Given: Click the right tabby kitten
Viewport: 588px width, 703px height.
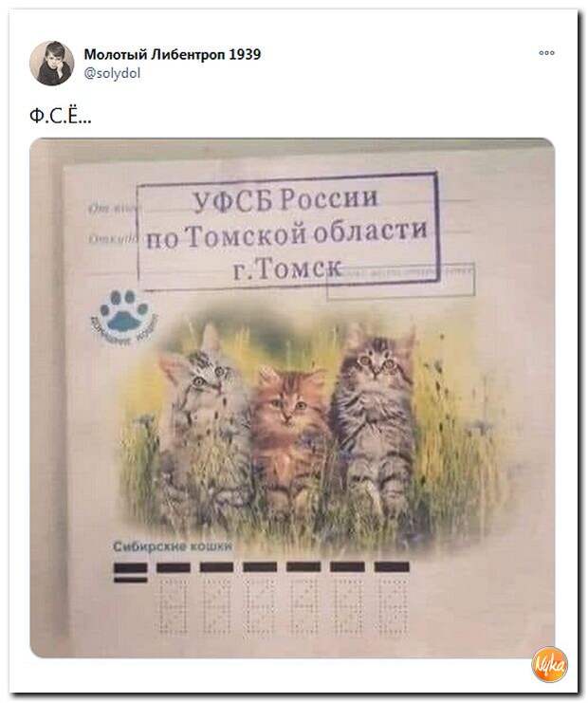Looking at the screenshot, I should pos(377,421).
